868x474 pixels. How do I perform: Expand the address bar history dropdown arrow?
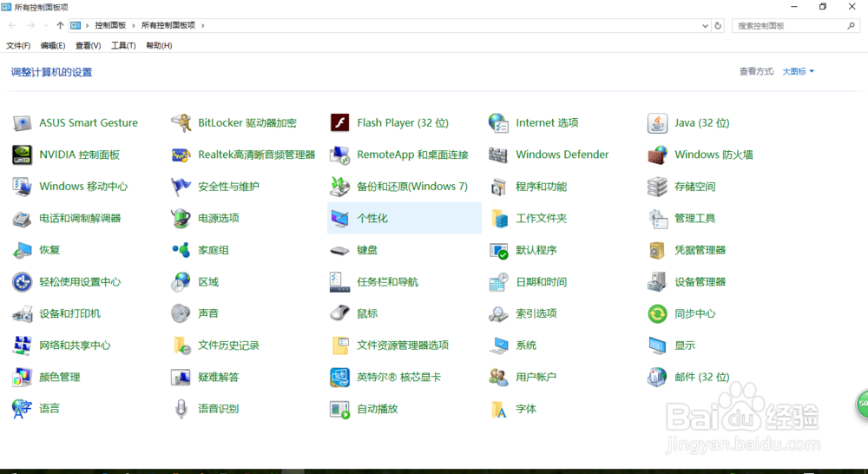point(705,25)
